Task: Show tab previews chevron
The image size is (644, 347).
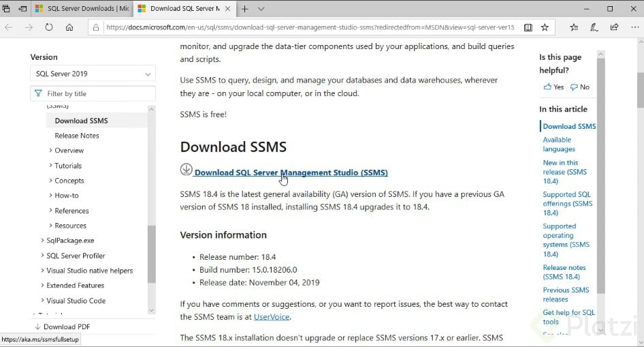Action: (x=261, y=9)
